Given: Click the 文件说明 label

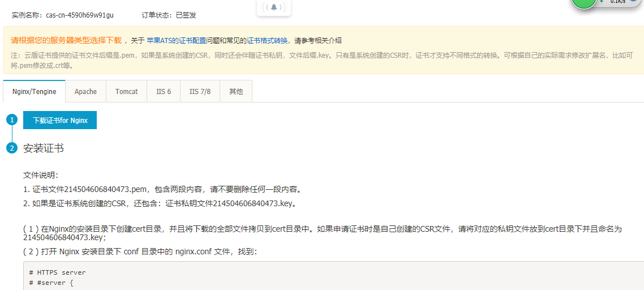Looking at the screenshot, I should click(x=41, y=176).
